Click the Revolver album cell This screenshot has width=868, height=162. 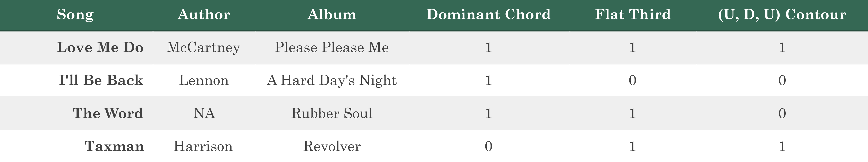click(332, 147)
